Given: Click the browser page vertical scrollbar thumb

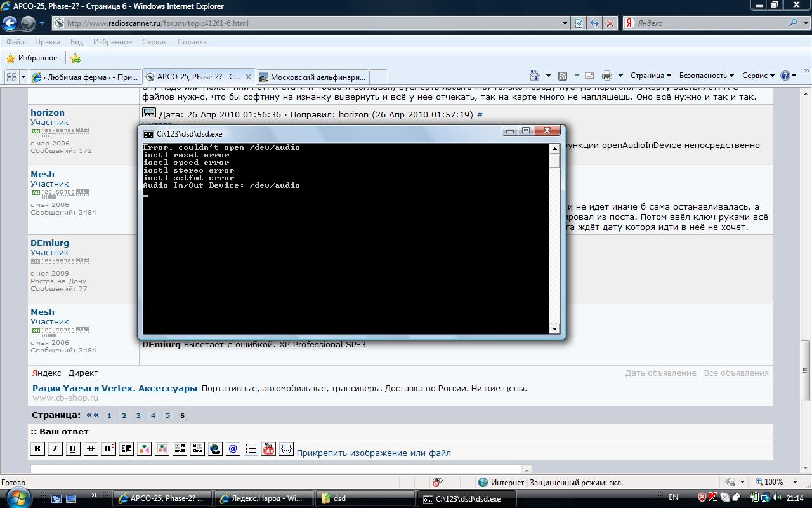Looking at the screenshot, I should [806, 370].
